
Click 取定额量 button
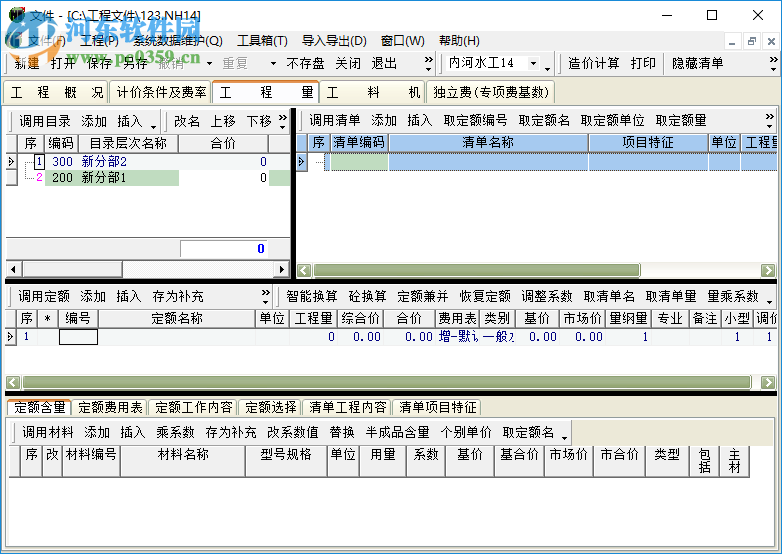tap(681, 120)
